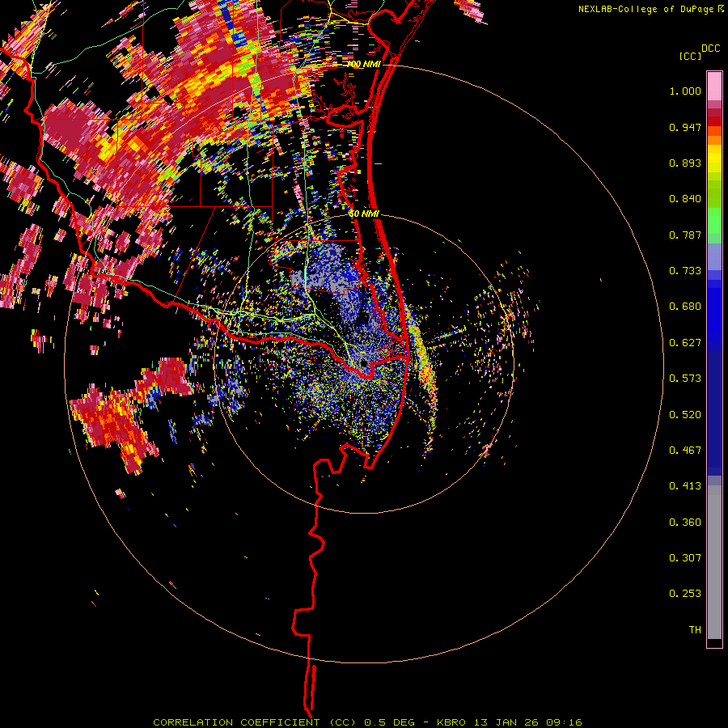Image resolution: width=728 pixels, height=728 pixels.
Task: Click the 0.360 scale value
Action: tap(685, 523)
